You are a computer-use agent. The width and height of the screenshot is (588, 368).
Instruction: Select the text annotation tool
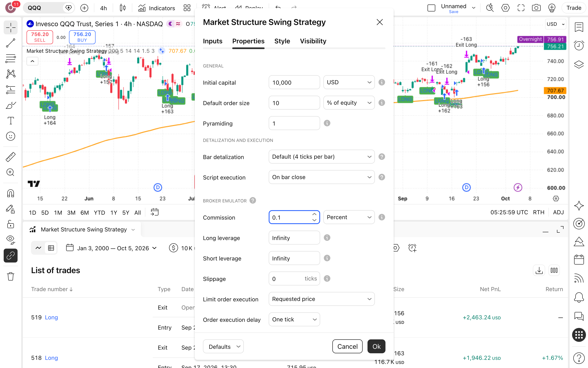click(x=10, y=121)
